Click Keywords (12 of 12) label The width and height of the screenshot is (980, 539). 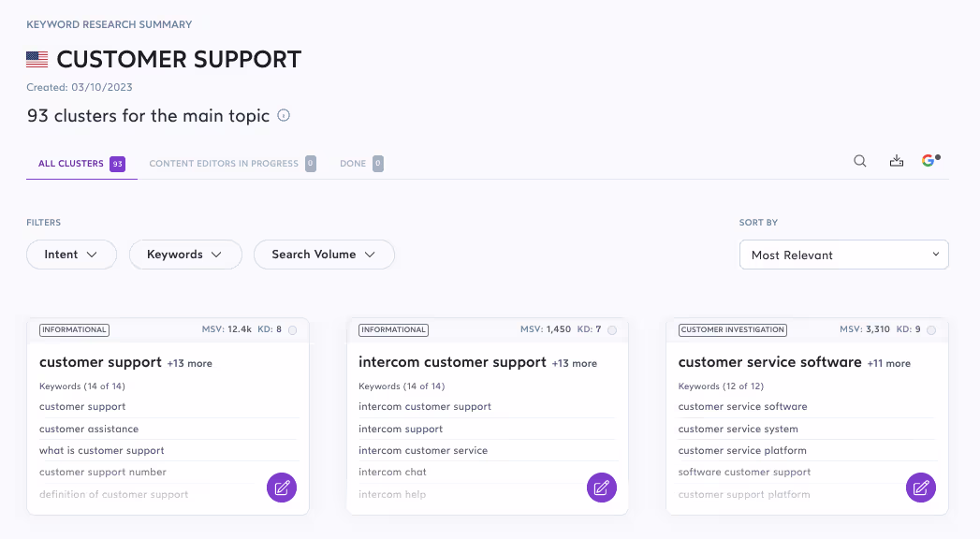pyautogui.click(x=721, y=386)
